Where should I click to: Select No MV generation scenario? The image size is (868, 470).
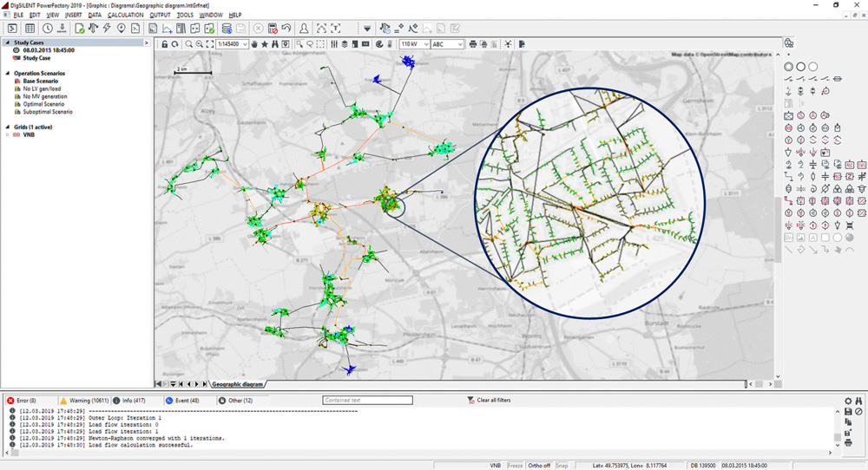click(45, 96)
